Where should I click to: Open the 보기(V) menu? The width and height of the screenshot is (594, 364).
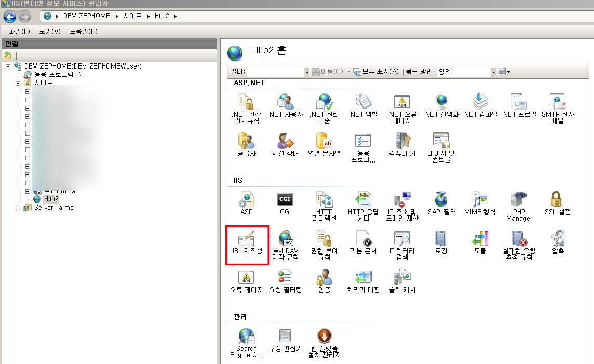[50, 31]
